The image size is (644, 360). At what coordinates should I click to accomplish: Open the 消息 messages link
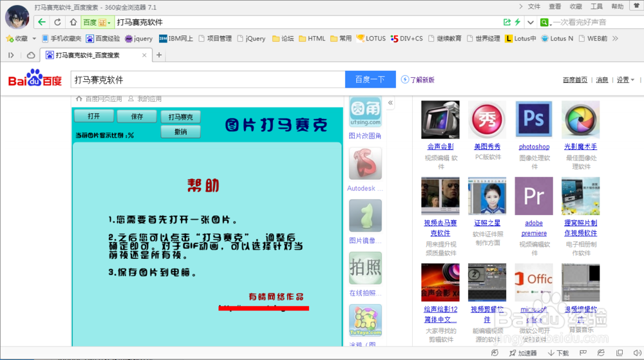coord(601,80)
